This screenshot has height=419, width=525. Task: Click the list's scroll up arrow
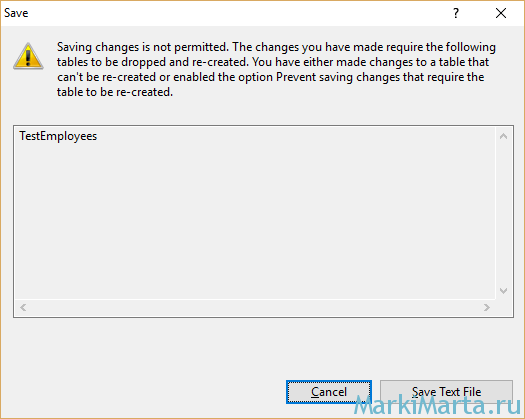(503, 136)
